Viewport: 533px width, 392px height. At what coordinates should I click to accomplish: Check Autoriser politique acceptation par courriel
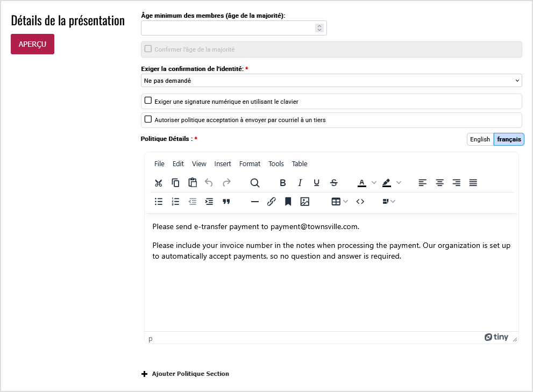148,119
